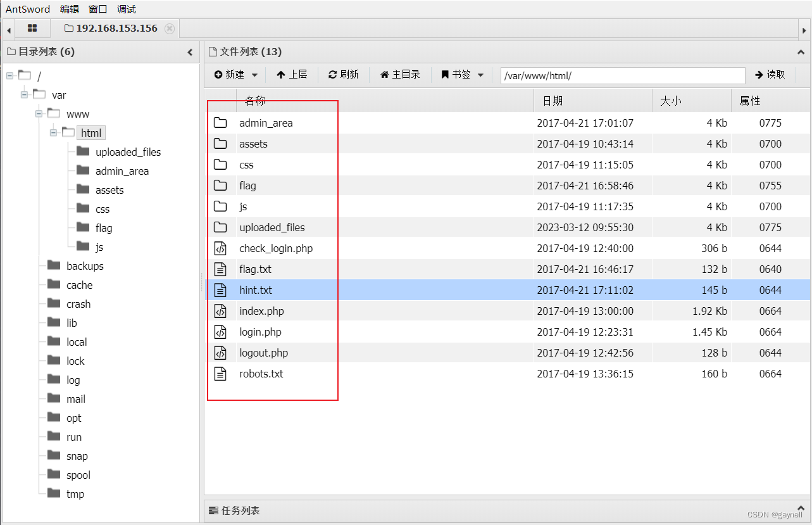Open the AntSword menu

click(x=28, y=9)
